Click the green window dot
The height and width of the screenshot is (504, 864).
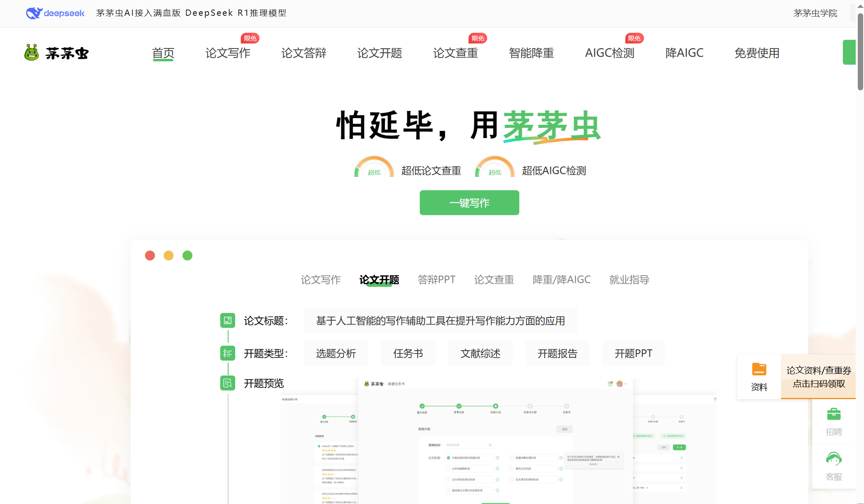click(x=187, y=255)
